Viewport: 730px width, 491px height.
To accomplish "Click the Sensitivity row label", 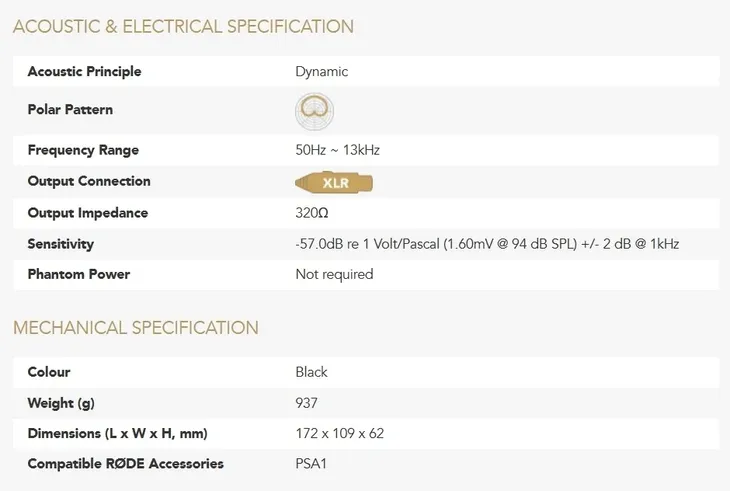I will tap(60, 244).
